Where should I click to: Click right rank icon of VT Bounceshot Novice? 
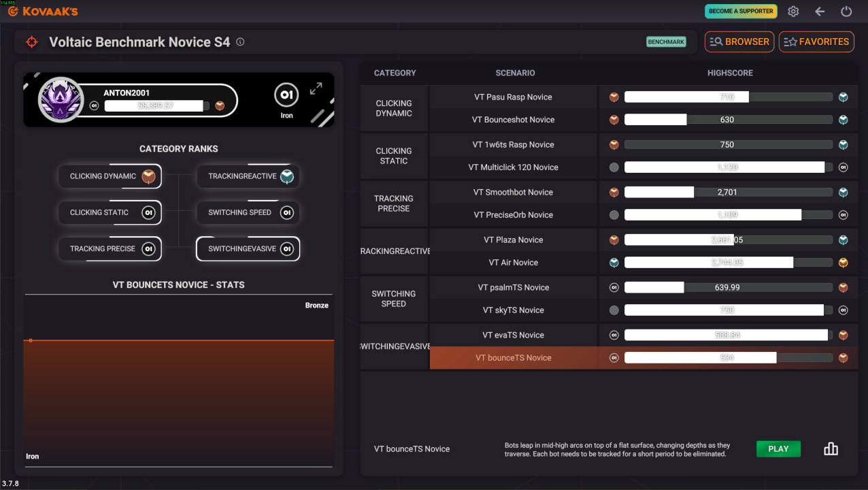click(x=844, y=120)
